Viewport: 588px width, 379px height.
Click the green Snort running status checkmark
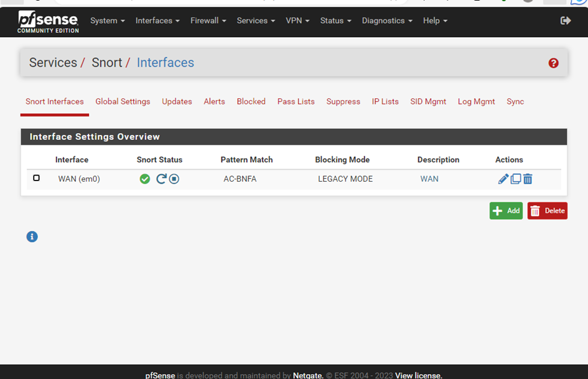point(144,179)
